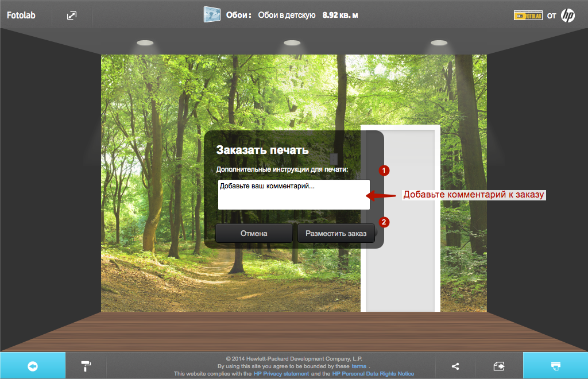Click the export image icon
The width and height of the screenshot is (588, 379).
coord(499,366)
